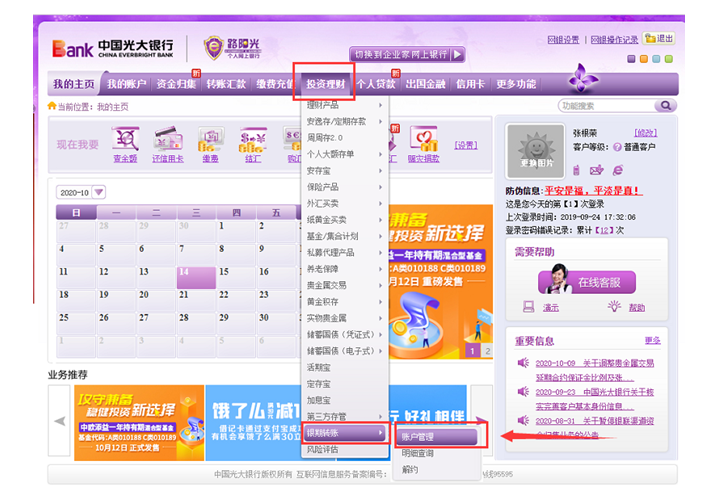Click the 缴费 payment shortcut icon
The width and height of the screenshot is (720, 499).
211,139
